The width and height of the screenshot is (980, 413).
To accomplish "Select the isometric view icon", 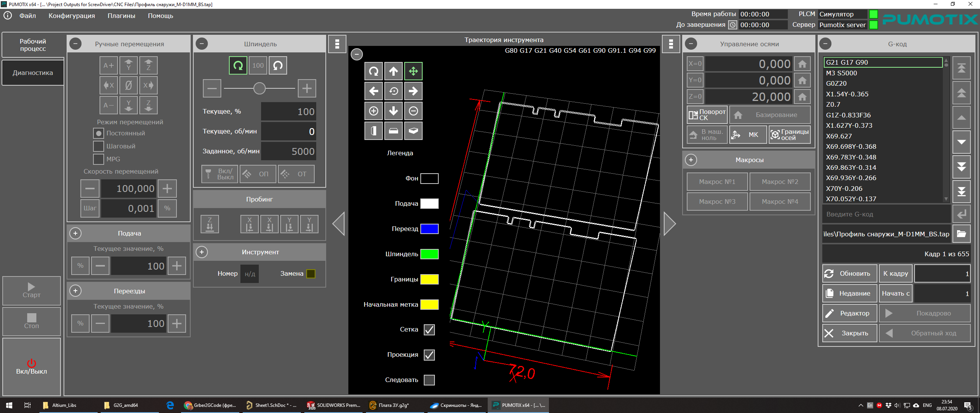I will pyautogui.click(x=413, y=131).
